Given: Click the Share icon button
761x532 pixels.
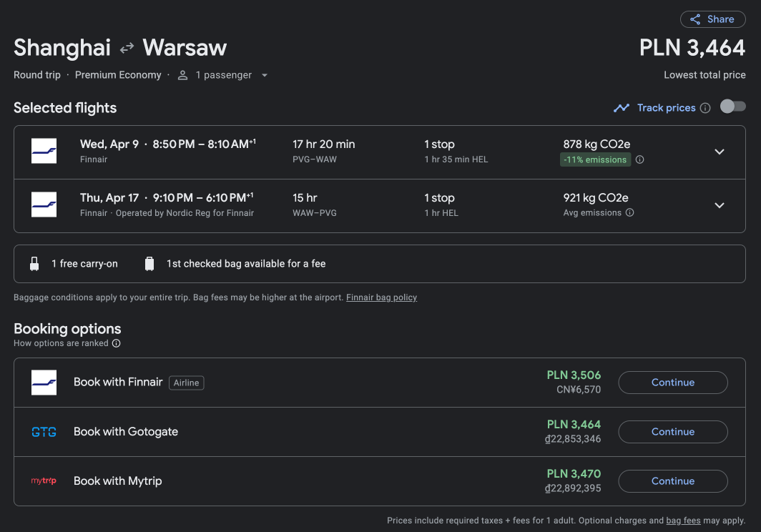Looking at the screenshot, I should [712, 19].
